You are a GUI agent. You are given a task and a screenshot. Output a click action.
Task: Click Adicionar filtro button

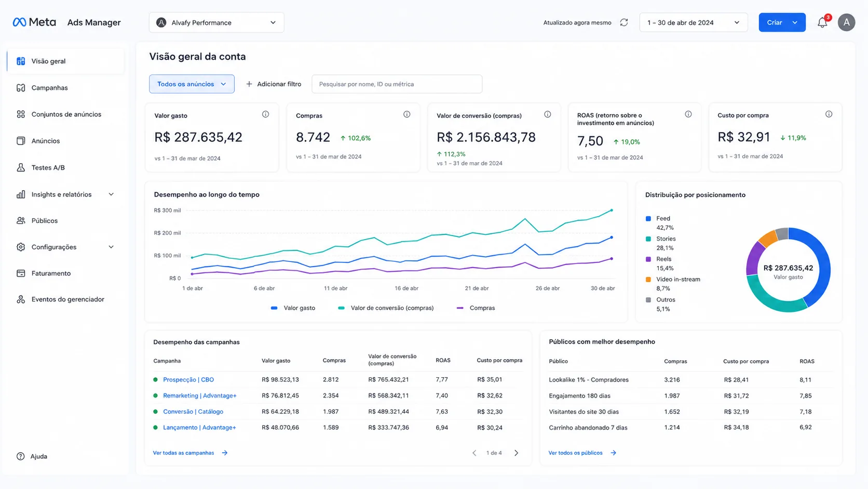coord(274,84)
